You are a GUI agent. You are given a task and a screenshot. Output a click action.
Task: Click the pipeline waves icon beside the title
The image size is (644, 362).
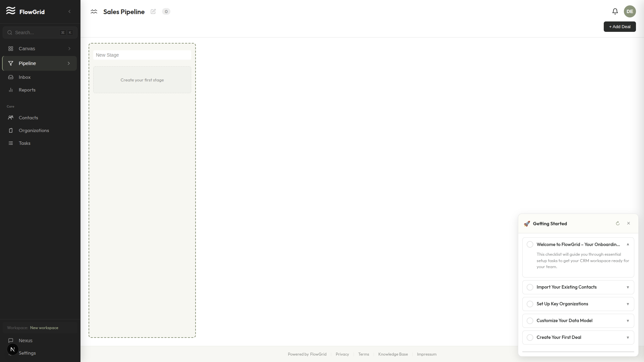94,11
